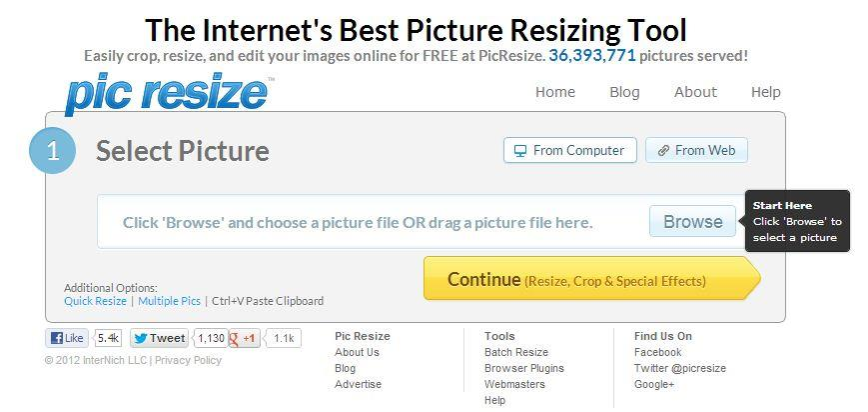Viewport: 868px width, 412px height.
Task: Click the Facebook Like button
Action: click(68, 338)
